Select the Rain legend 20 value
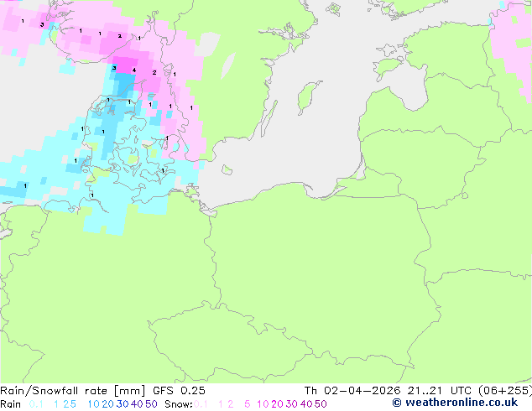This screenshot has width=532, height=411. click(107, 404)
